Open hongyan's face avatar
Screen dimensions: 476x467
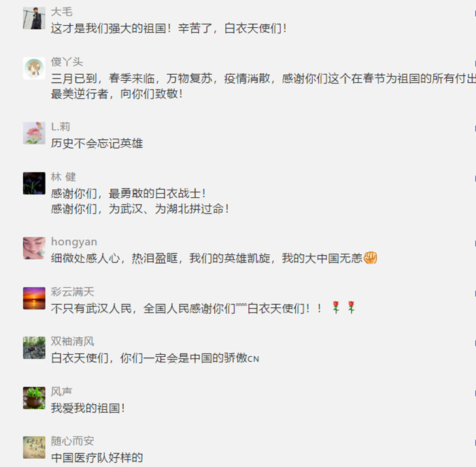click(34, 248)
